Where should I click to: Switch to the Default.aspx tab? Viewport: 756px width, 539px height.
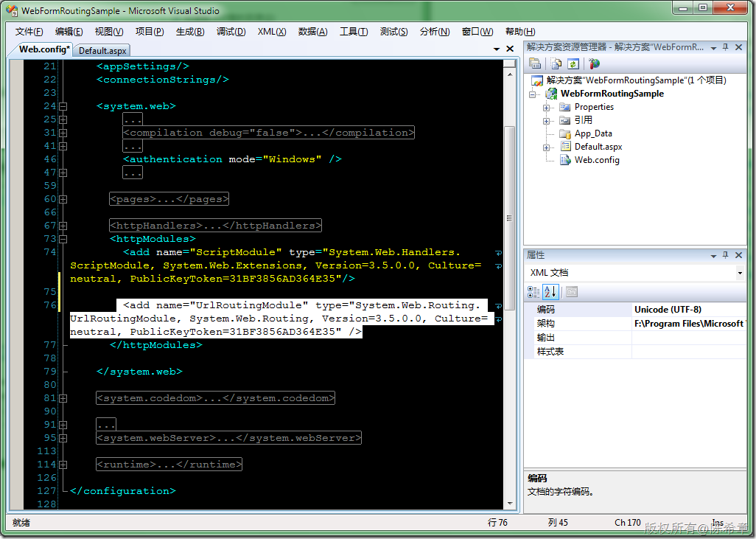[102, 50]
